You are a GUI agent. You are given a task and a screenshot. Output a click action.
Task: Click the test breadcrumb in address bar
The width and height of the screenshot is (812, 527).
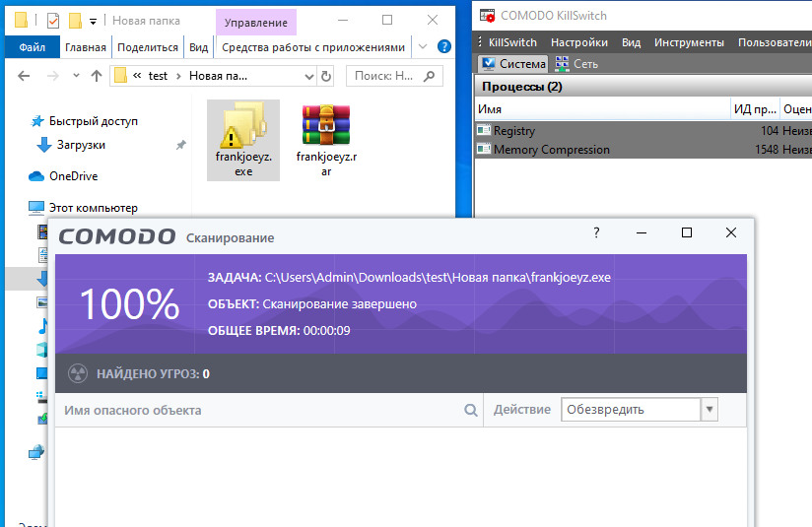click(x=158, y=76)
